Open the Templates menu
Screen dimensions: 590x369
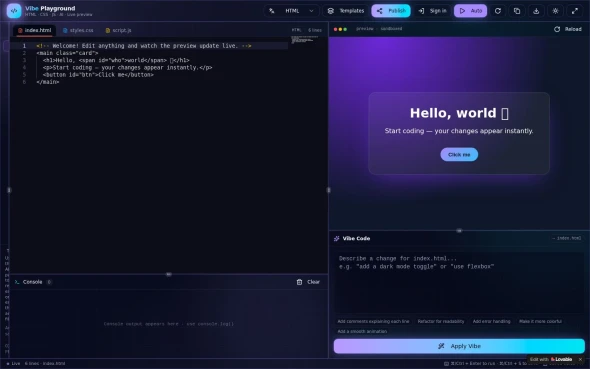coord(346,11)
